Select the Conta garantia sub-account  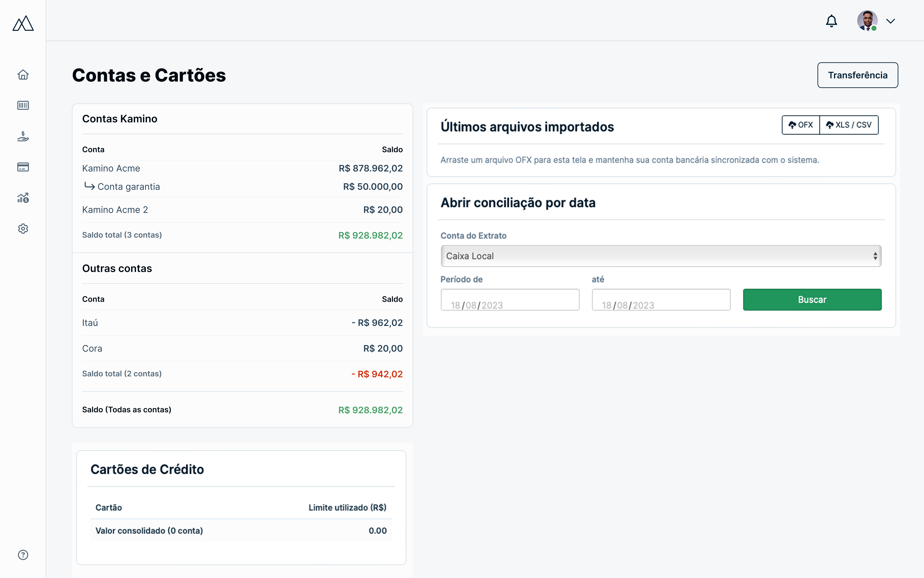(242, 187)
